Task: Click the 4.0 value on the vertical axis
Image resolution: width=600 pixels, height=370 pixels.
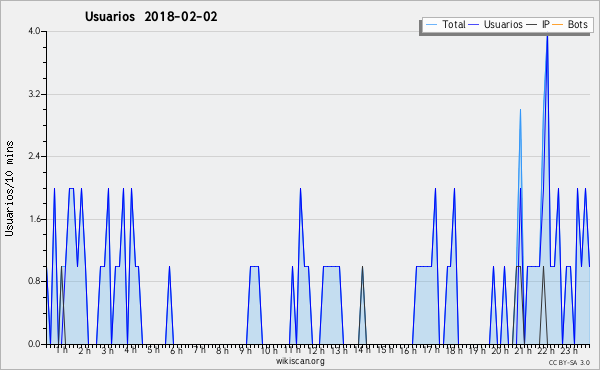Action: (x=34, y=31)
